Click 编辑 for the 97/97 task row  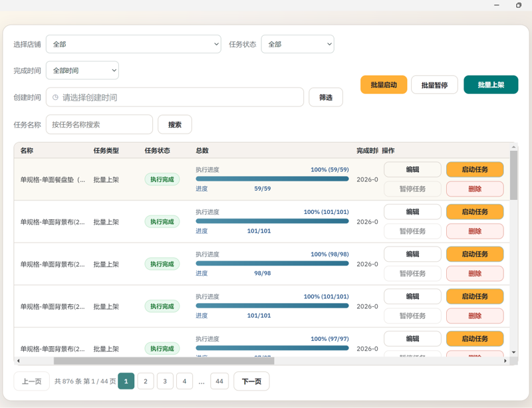(412, 338)
